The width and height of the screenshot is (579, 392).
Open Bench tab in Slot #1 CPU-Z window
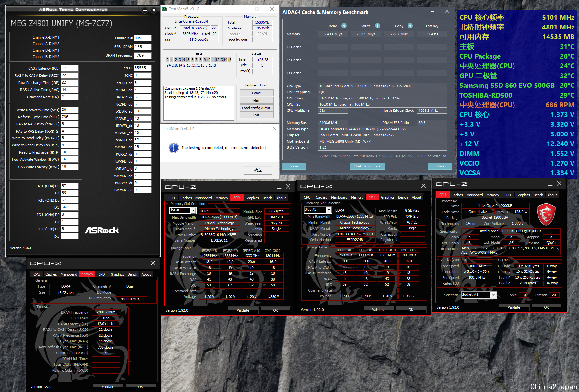[x=267, y=198]
